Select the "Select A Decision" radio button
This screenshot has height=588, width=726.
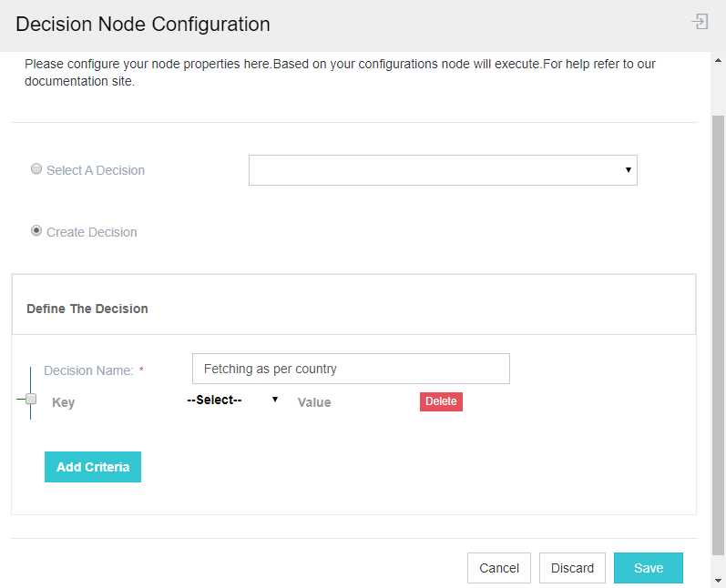(x=36, y=168)
